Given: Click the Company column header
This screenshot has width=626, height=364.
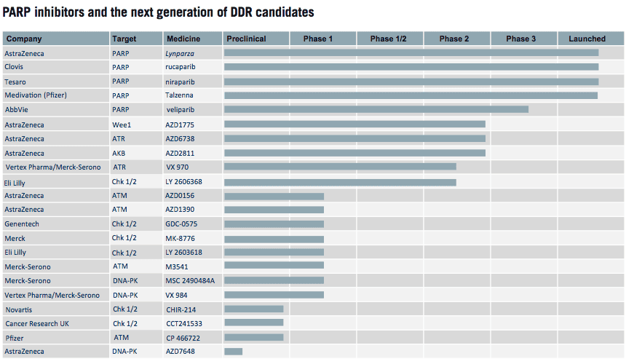Looking at the screenshot, I should point(24,39).
